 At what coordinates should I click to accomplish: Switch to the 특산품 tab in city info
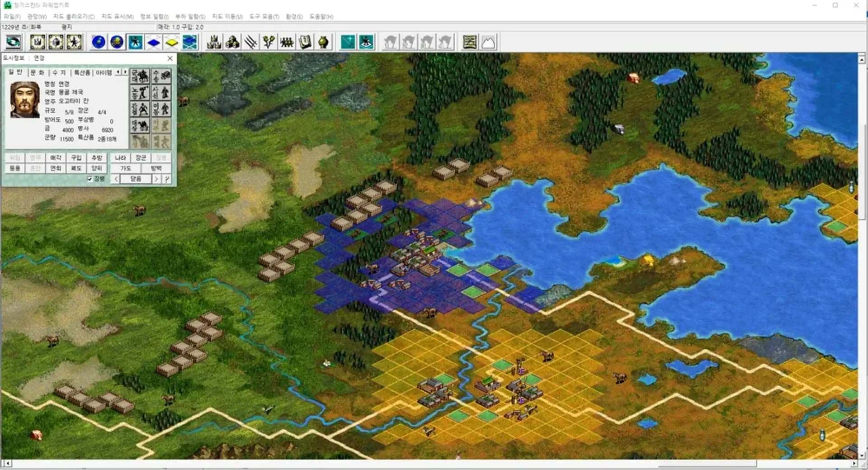tap(82, 72)
